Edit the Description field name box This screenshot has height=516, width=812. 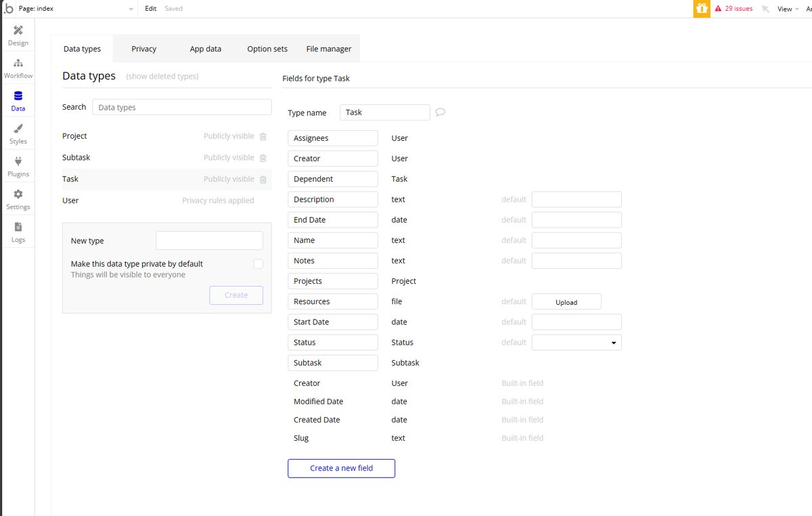click(x=333, y=199)
